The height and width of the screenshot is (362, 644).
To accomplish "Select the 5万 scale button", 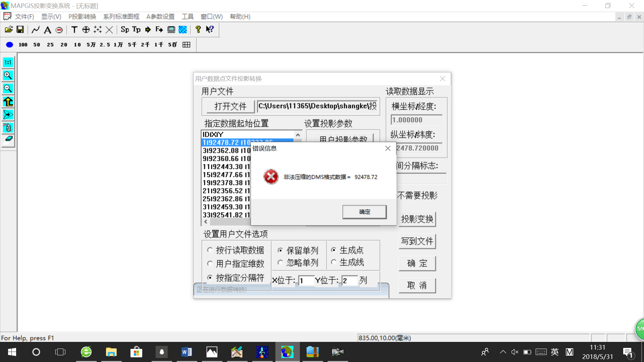I will pyautogui.click(x=91, y=45).
